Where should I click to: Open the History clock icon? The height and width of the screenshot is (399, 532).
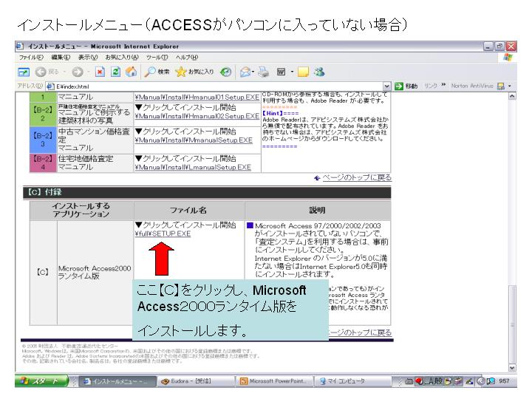pyautogui.click(x=225, y=72)
